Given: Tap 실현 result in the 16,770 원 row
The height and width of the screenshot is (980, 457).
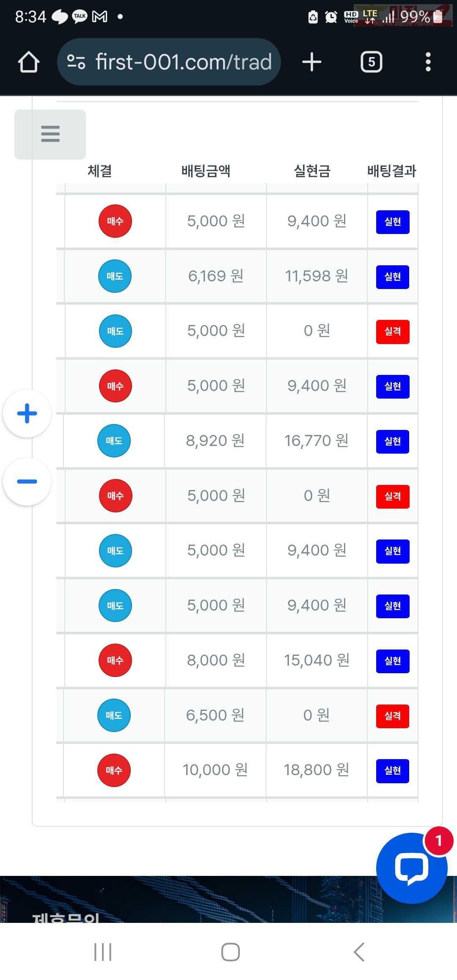Looking at the screenshot, I should (x=392, y=441).
